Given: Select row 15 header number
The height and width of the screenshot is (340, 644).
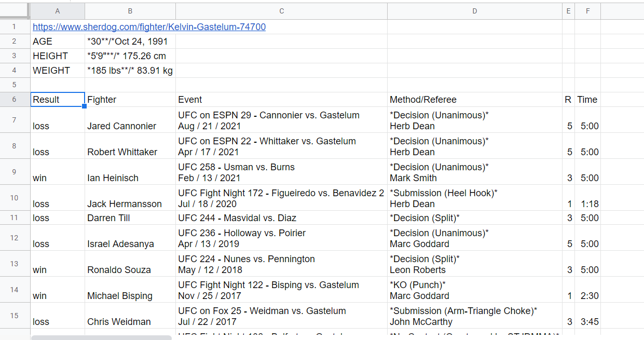Looking at the screenshot, I should pos(15,316).
